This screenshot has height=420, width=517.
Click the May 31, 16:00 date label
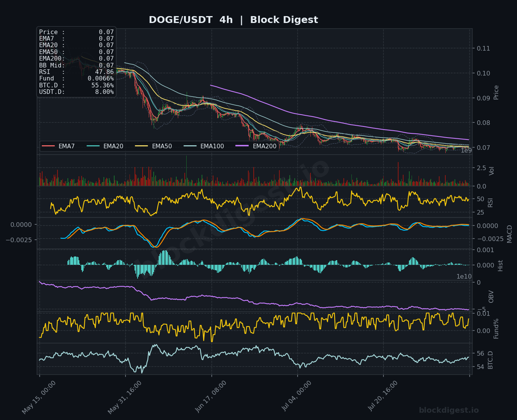pyautogui.click(x=125, y=397)
